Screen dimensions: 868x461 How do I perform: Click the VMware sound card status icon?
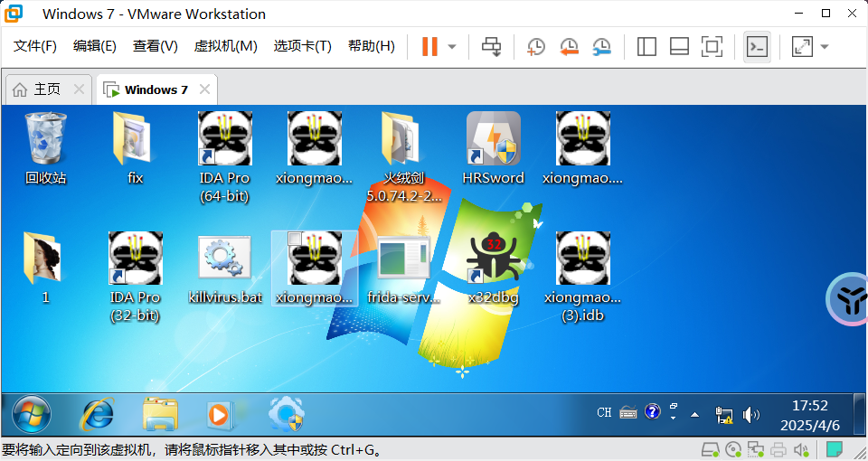click(x=801, y=449)
